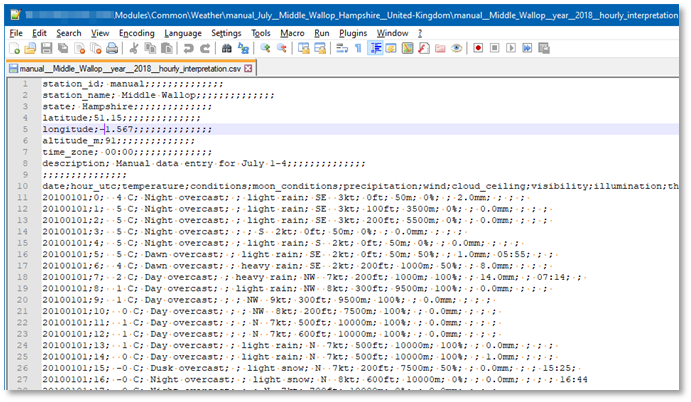This screenshot has height=402, width=691.
Task: Open Find with the binoculars icon
Action: click(x=226, y=48)
